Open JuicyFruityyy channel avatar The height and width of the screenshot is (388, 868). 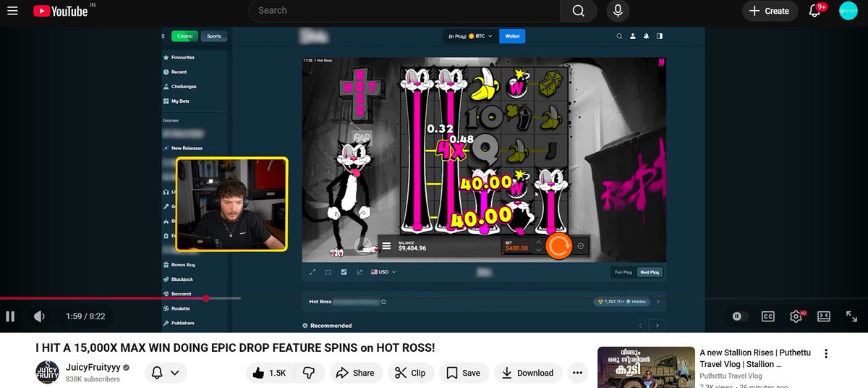tap(47, 373)
